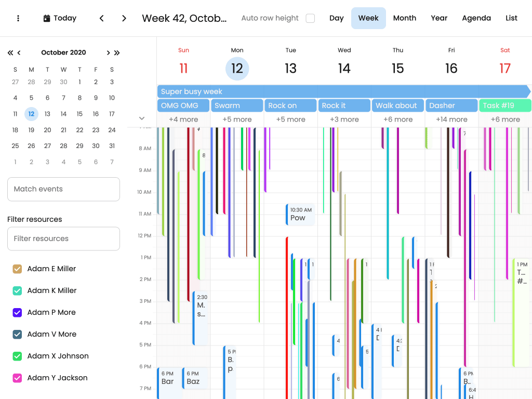Open the three-dot options menu

pos(18,18)
